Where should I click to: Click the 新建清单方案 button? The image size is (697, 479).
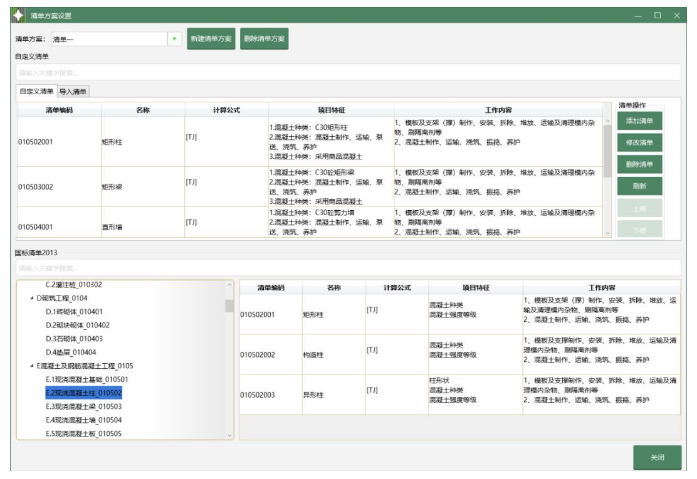tap(211, 39)
